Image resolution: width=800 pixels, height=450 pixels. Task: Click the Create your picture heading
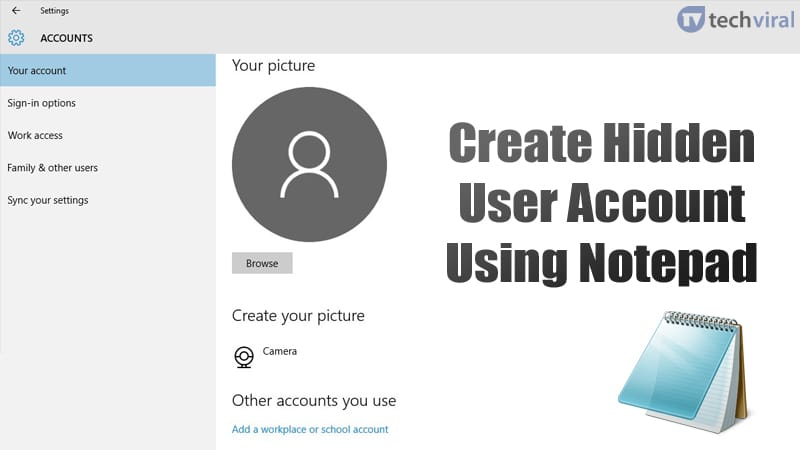click(298, 316)
